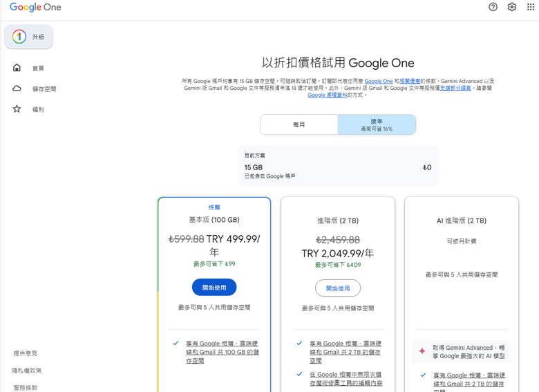
Task: Open the Google One terms link
Action: 379,81
